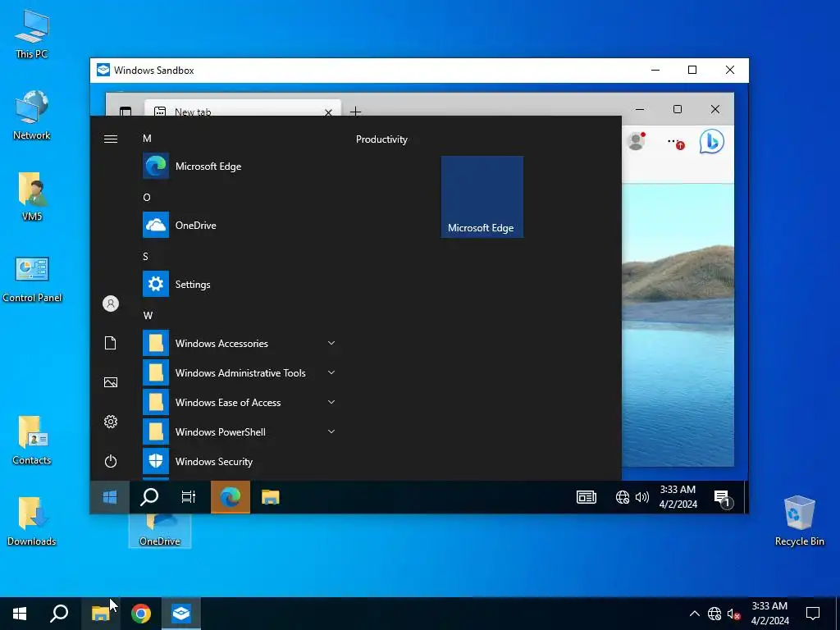Click the host Windows Start button

coord(20,614)
